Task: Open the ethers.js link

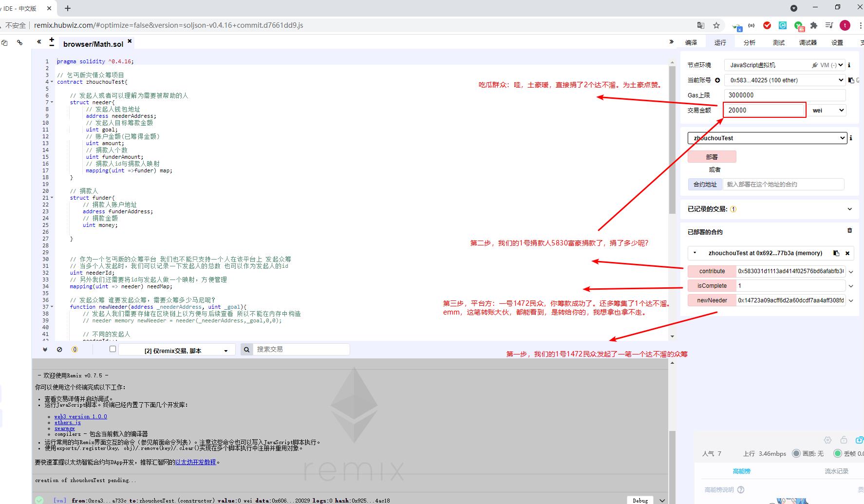Action: pos(68,423)
